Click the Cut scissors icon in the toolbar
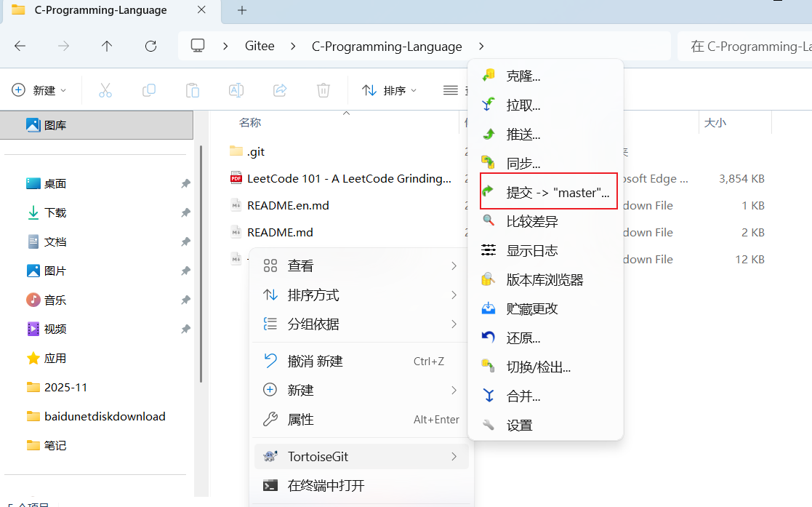The image size is (812, 507). coord(105,90)
